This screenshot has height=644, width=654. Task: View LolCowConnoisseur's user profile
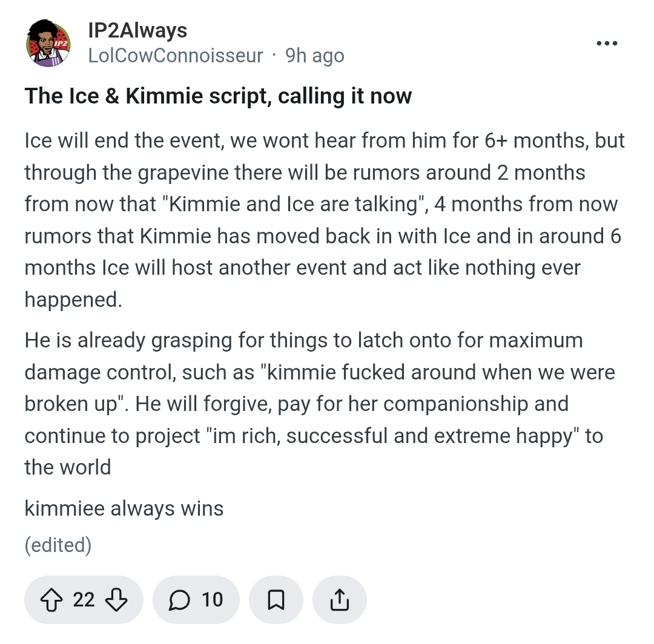[x=176, y=56]
